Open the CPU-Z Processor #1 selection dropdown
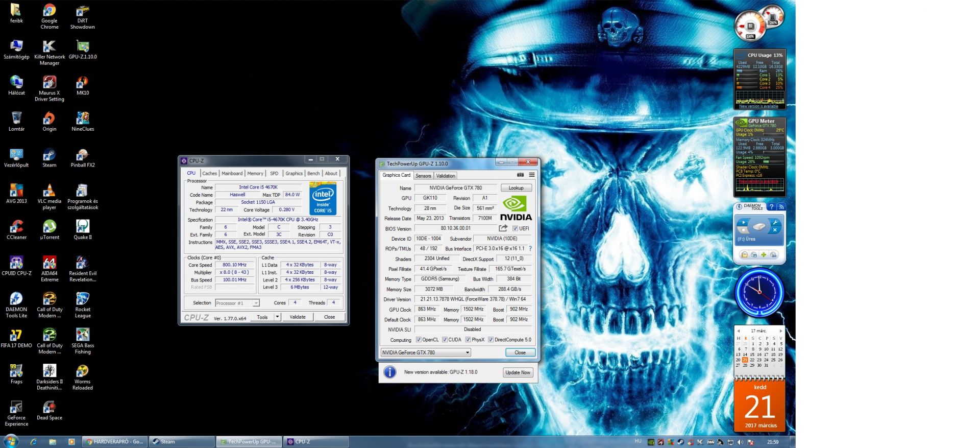 click(x=237, y=303)
